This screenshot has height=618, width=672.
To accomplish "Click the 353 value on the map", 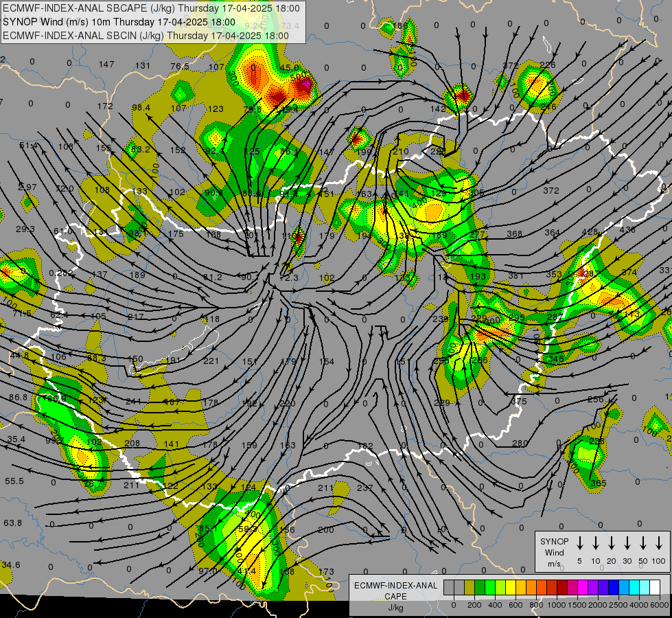I will tap(554, 273).
